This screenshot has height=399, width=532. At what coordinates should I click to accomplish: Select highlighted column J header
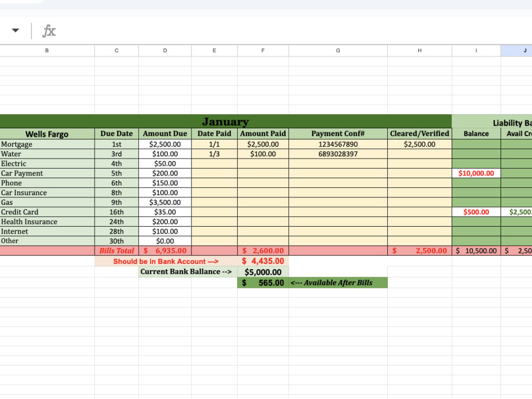pos(517,51)
